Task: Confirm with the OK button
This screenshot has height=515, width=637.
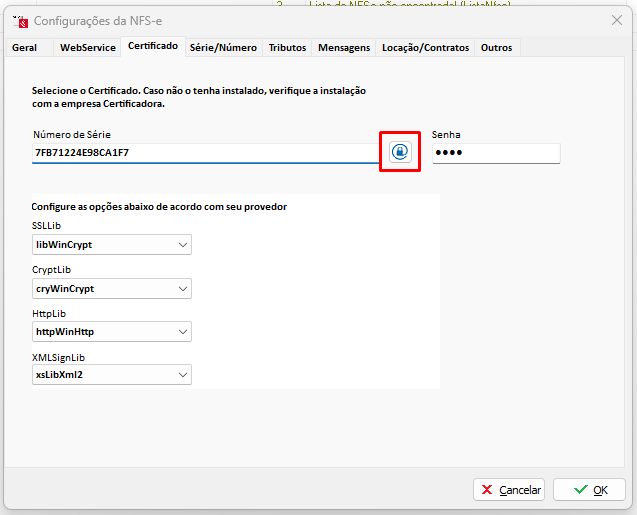Action: coord(589,490)
